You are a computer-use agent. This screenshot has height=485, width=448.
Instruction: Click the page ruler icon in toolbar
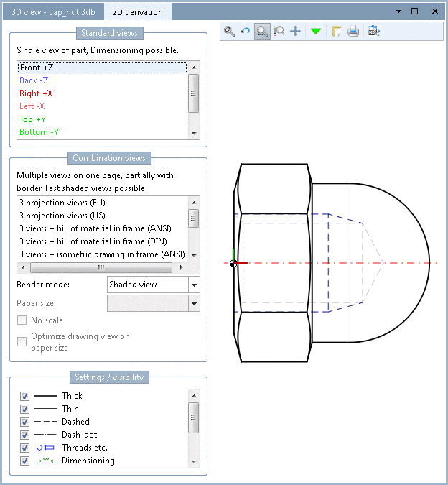(337, 31)
